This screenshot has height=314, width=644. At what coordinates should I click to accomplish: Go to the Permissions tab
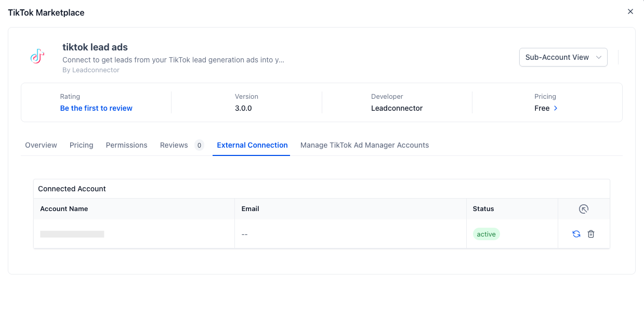127,145
